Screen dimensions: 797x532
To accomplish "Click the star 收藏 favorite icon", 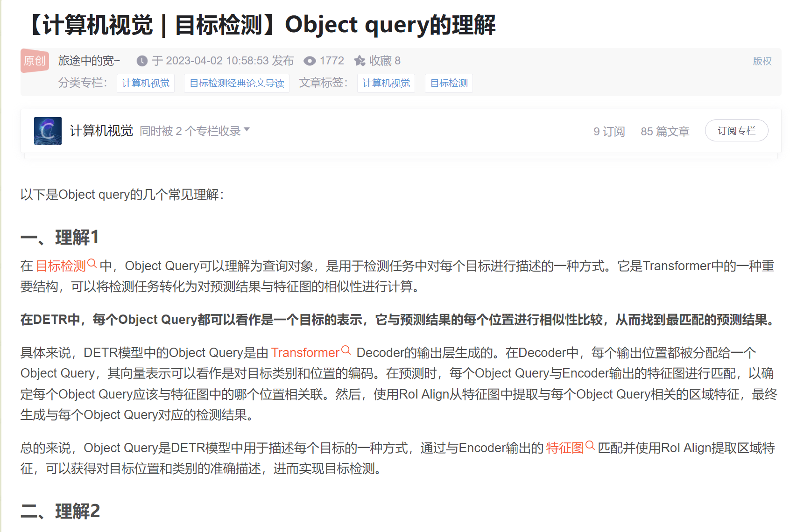I will point(360,61).
